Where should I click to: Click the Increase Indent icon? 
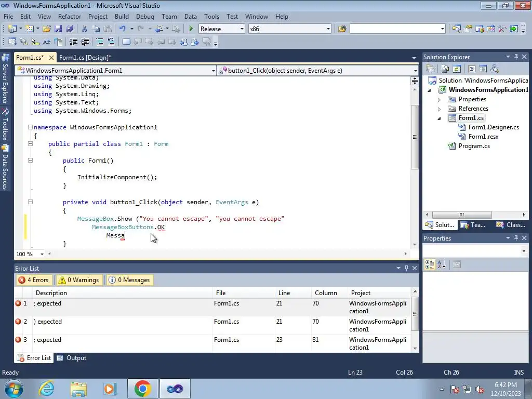[x=85, y=42]
